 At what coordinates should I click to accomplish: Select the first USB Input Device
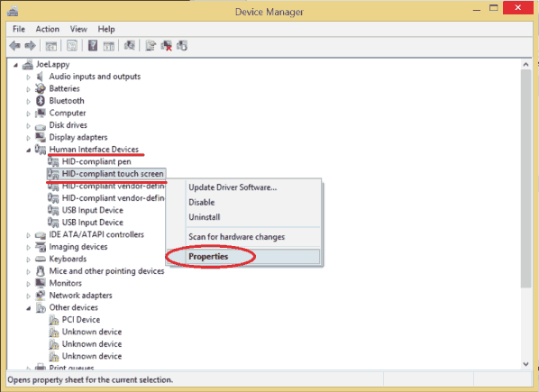pyautogui.click(x=93, y=210)
